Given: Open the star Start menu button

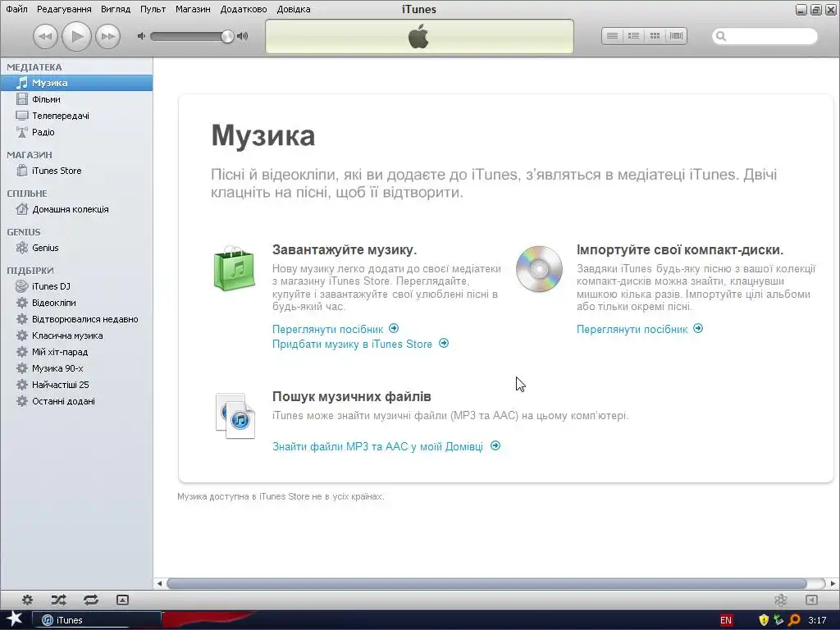Looking at the screenshot, I should (15, 619).
